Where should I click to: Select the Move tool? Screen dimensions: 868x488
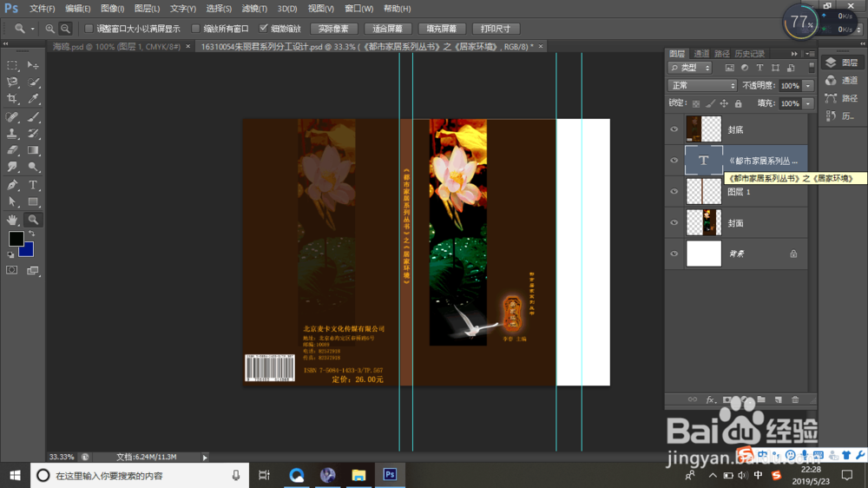[x=33, y=65]
